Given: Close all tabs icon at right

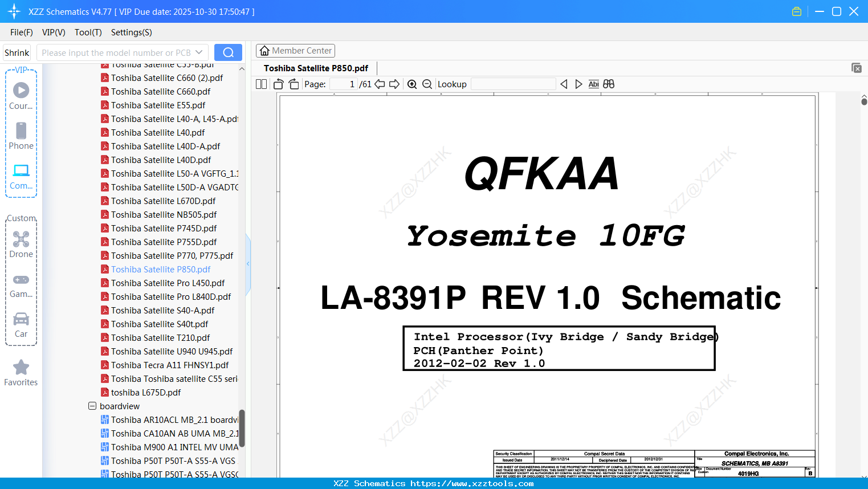Looking at the screenshot, I should [x=857, y=68].
